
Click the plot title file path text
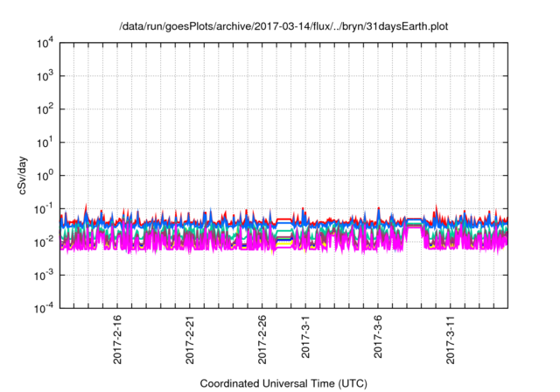point(283,26)
